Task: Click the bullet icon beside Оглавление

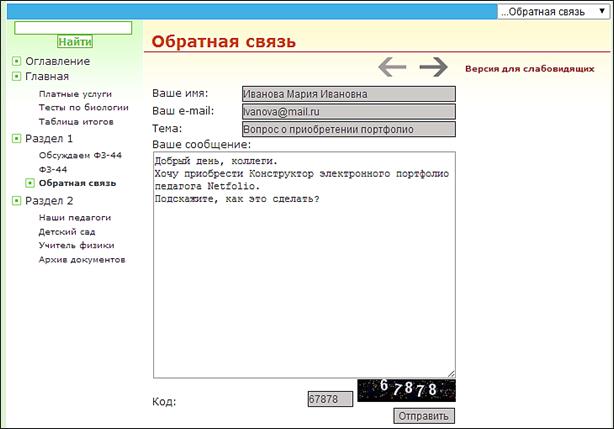Action: point(16,62)
